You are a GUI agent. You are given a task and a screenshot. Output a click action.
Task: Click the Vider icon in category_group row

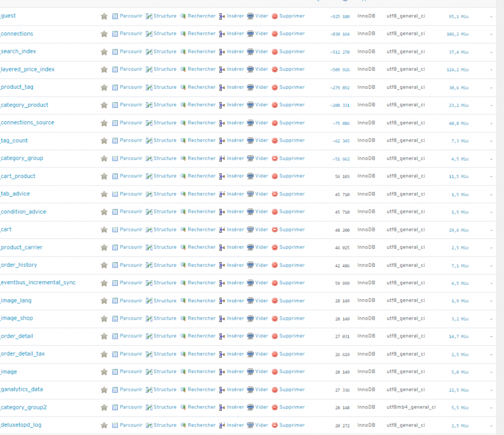pyautogui.click(x=250, y=158)
